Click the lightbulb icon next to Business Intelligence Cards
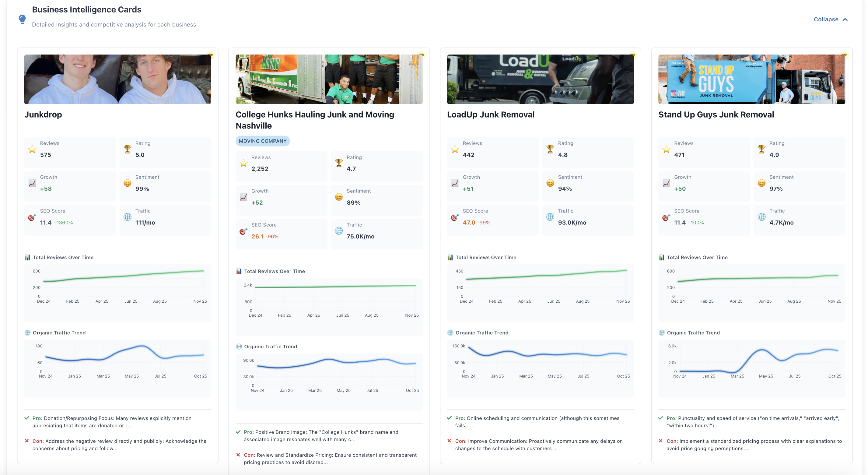Image resolution: width=868 pixels, height=475 pixels. pos(22,19)
